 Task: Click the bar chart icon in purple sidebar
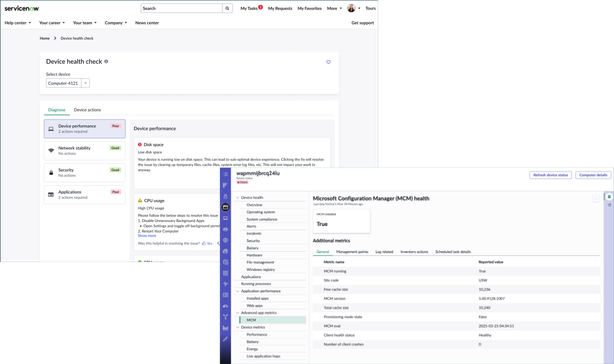(x=226, y=328)
